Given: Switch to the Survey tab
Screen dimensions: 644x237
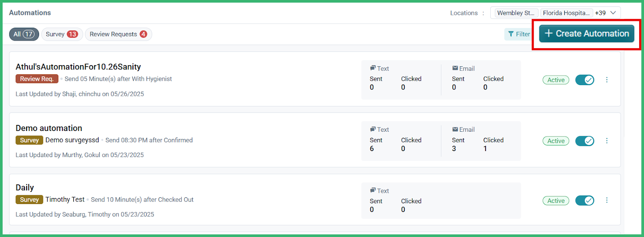Looking at the screenshot, I should [x=62, y=34].
